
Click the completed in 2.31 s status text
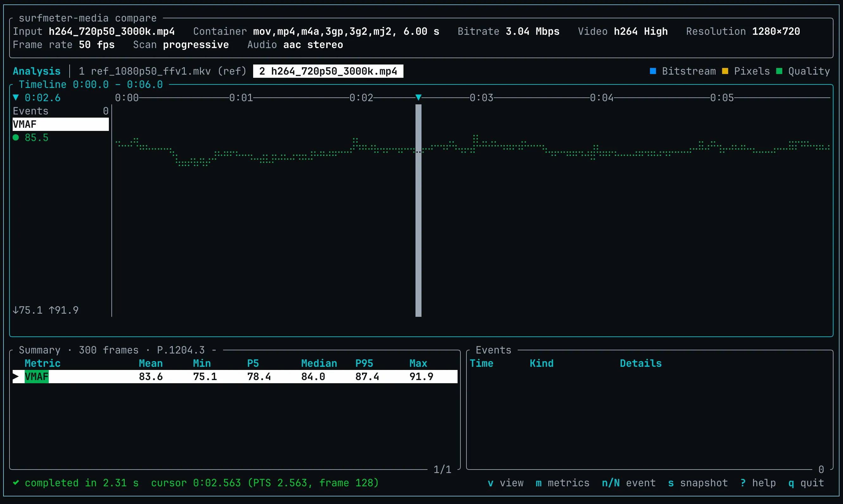[82, 483]
